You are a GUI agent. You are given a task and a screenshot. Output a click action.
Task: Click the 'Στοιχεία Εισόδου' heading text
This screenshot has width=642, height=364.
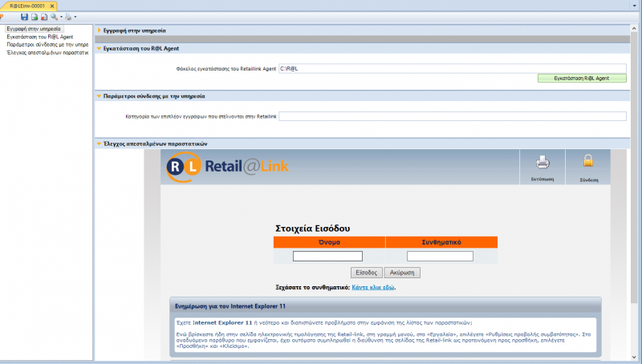tap(312, 229)
